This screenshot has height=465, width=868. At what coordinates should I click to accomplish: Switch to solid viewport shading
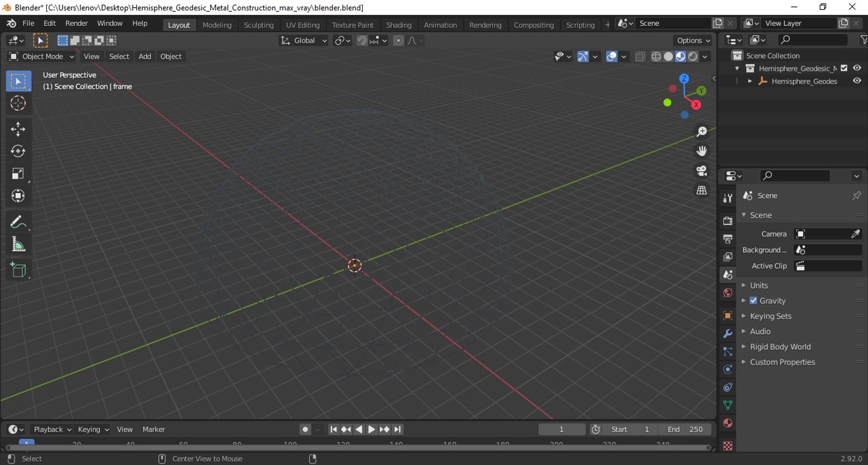[x=668, y=57]
